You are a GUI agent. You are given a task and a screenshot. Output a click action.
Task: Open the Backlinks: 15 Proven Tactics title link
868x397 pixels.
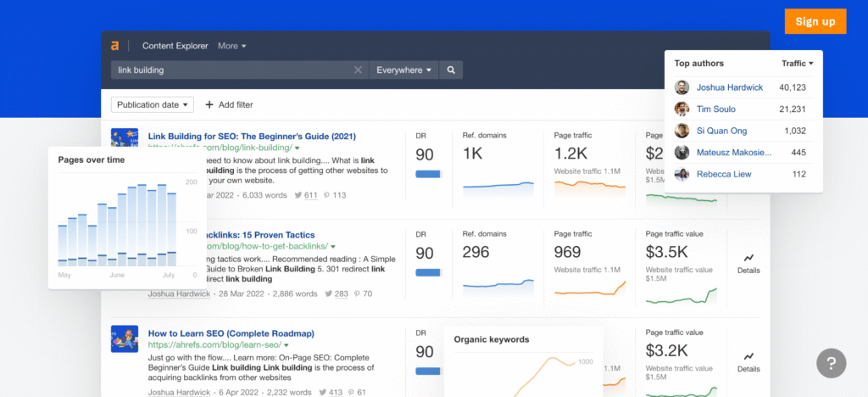[x=260, y=235]
